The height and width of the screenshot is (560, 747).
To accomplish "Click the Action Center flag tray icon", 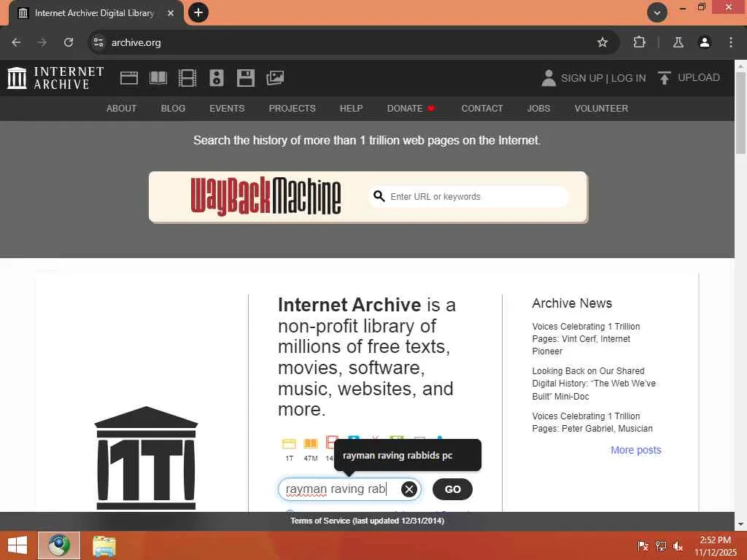I will point(643,546).
